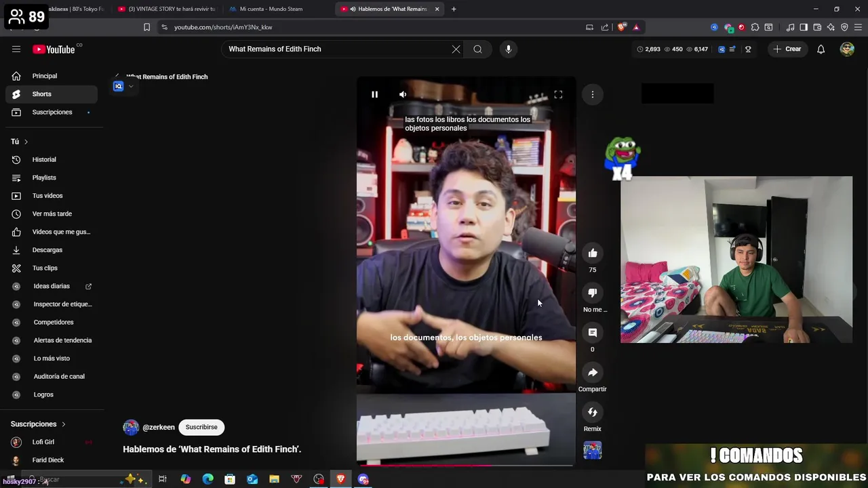This screenshot has width=868, height=488.
Task: Open Competidores in the sidebar
Action: tap(52, 322)
